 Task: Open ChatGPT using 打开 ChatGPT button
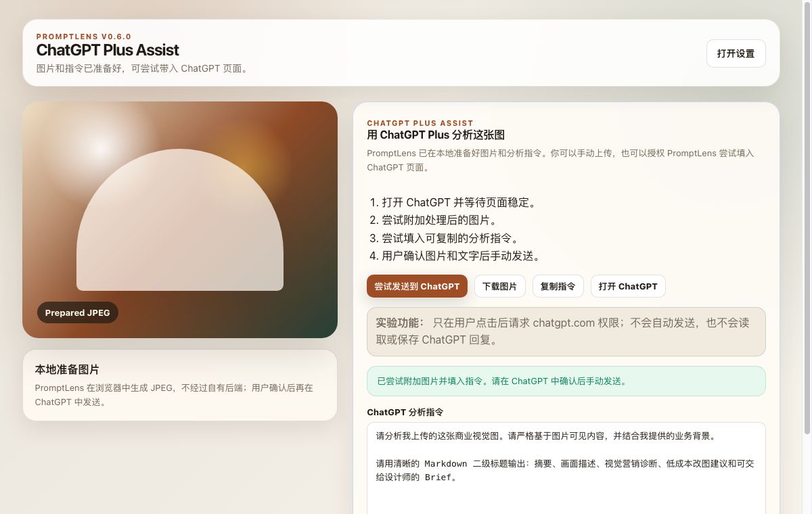(x=628, y=286)
